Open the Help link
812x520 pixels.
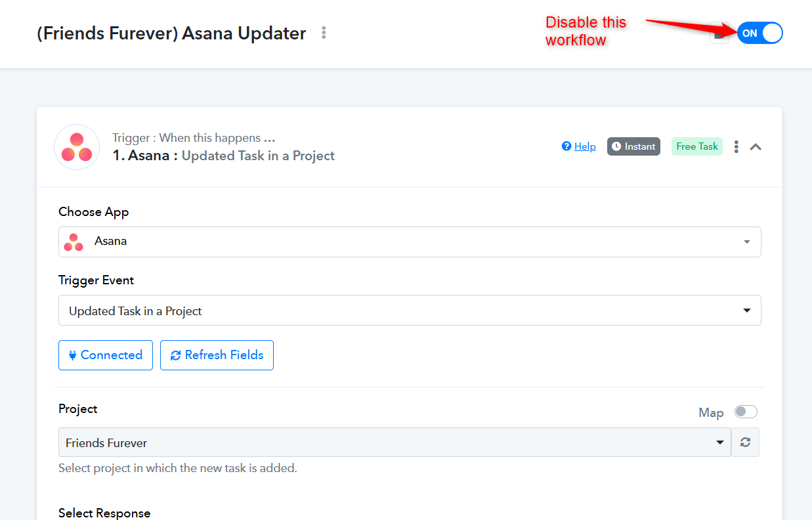coord(585,146)
